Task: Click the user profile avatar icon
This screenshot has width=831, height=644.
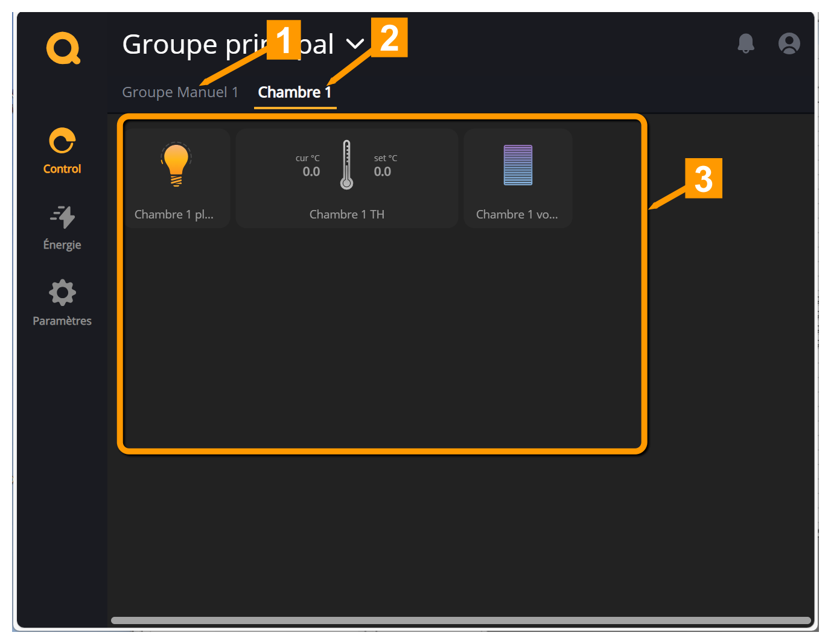Action: click(x=789, y=44)
